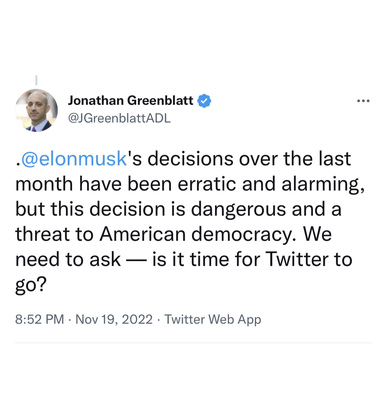
Task: Click the blue verified checkmark badge
Action: click(x=204, y=101)
